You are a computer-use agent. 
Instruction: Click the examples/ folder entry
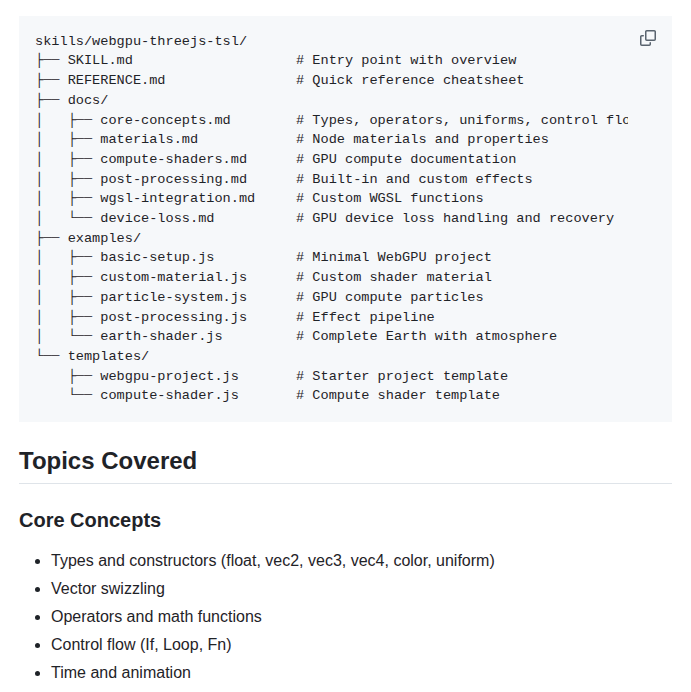pos(104,238)
